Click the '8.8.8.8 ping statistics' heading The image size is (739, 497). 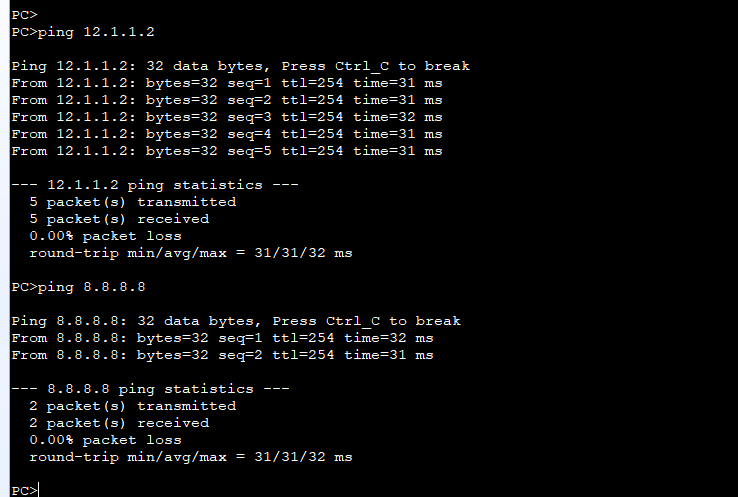coord(150,389)
